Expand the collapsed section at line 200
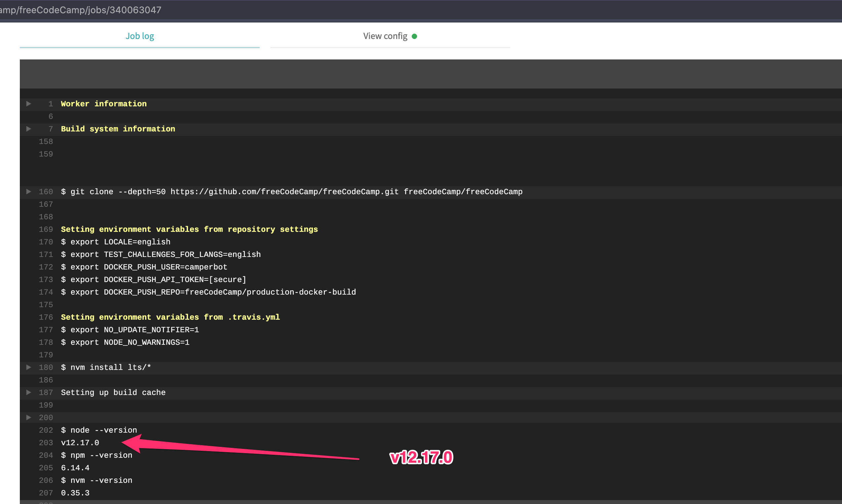 [x=28, y=417]
